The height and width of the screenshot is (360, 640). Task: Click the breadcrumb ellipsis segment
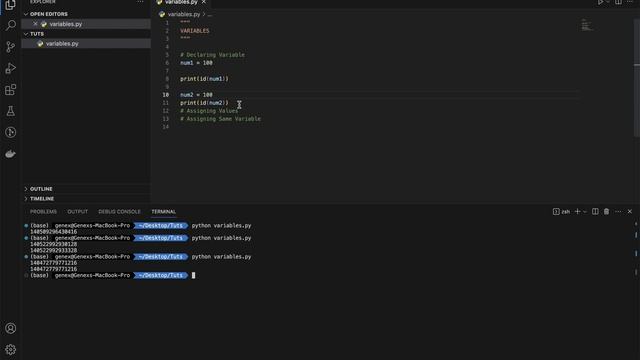[210, 14]
